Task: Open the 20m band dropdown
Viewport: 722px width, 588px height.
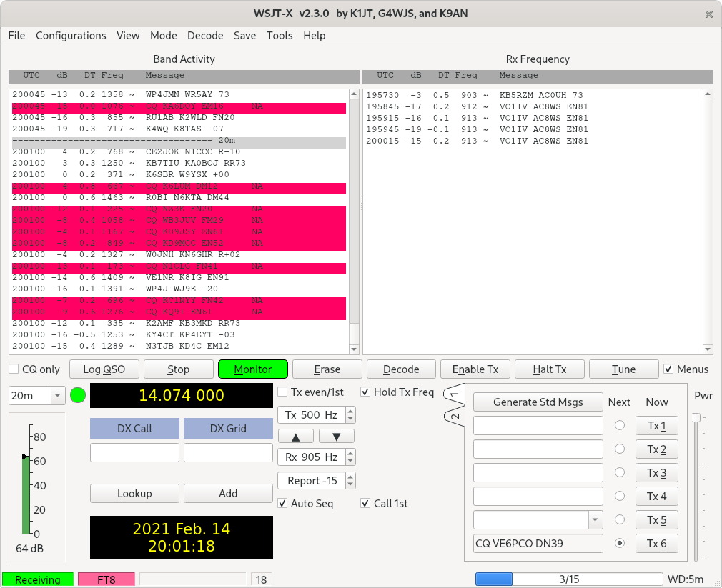Action: click(x=58, y=396)
